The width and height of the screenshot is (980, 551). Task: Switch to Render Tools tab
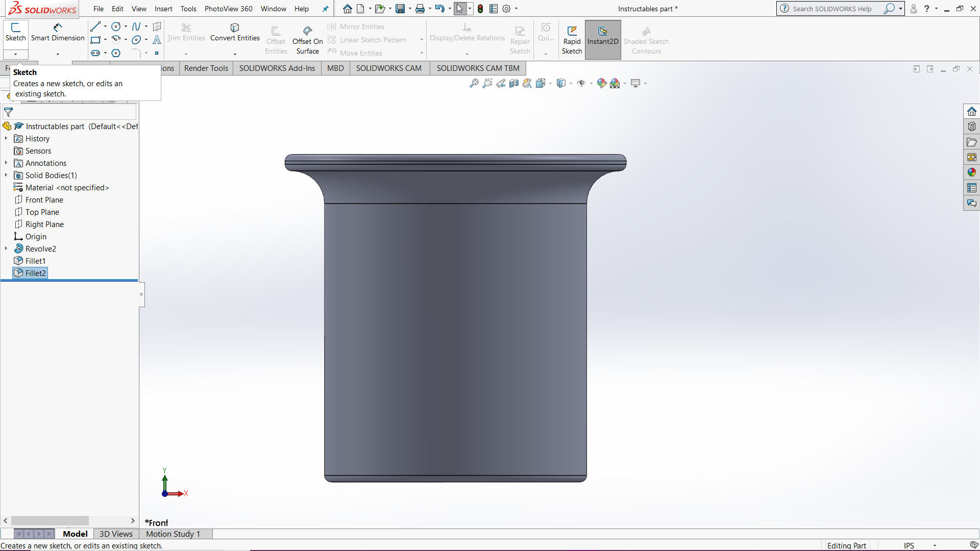tap(206, 68)
